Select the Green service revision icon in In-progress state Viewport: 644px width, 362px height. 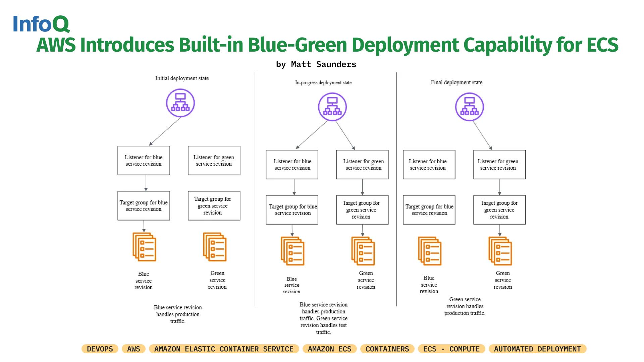point(363,251)
